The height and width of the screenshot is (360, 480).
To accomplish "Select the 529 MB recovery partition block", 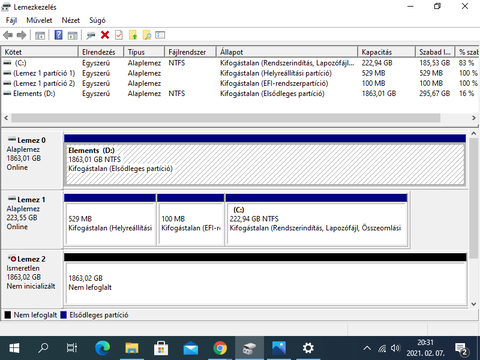I will [110, 220].
